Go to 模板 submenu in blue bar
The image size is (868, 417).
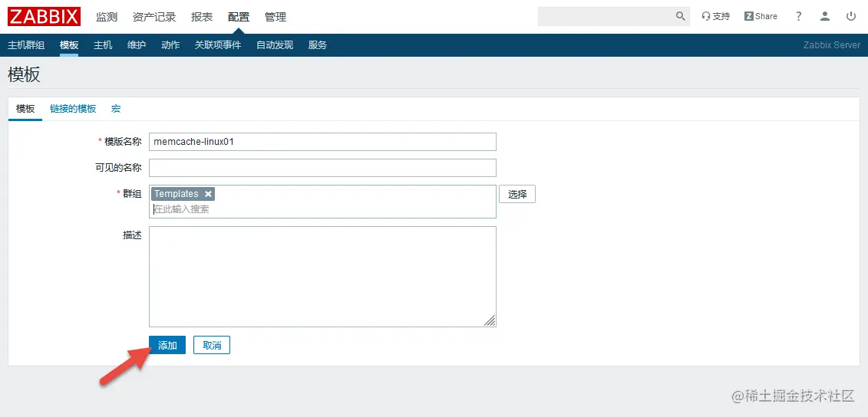69,44
